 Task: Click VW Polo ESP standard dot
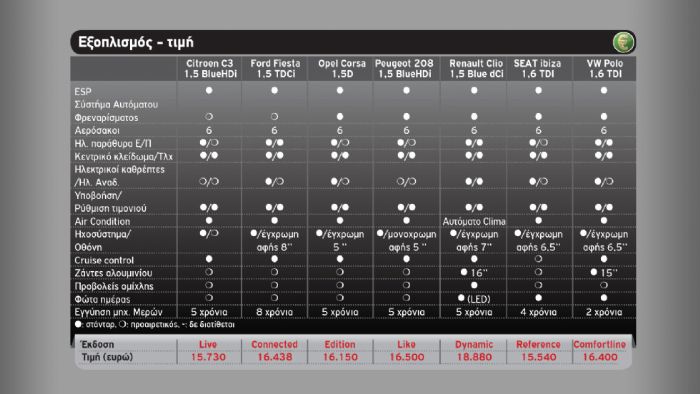point(604,90)
